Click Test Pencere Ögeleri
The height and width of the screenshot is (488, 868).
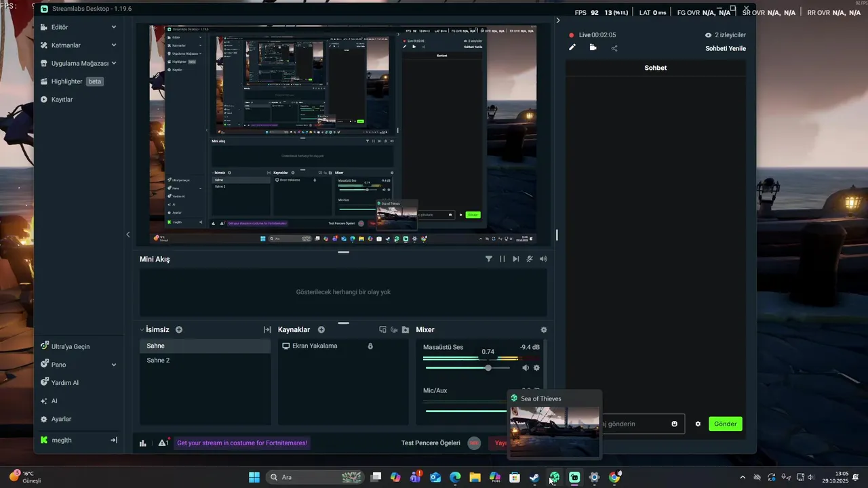431,443
